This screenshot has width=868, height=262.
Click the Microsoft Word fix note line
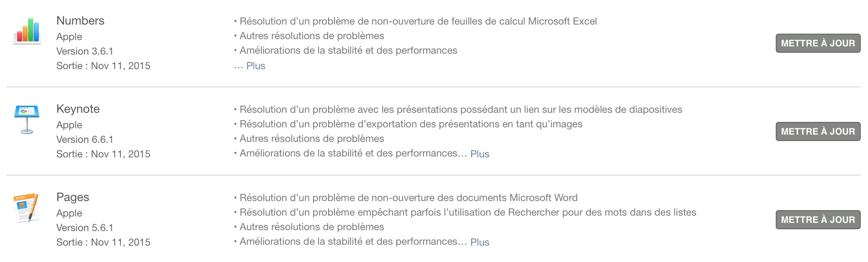[406, 198]
